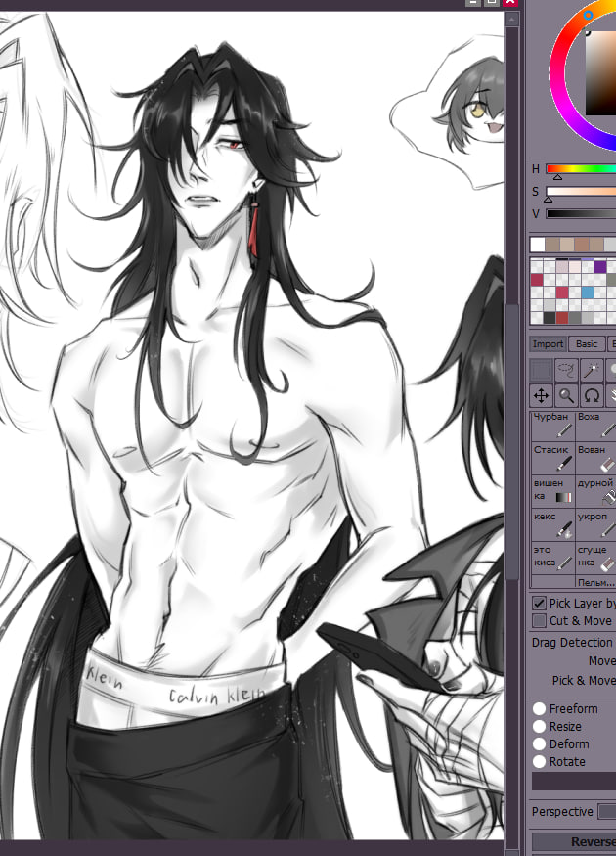Select the rectangular Selection tool
The image size is (616, 856).
542,370
